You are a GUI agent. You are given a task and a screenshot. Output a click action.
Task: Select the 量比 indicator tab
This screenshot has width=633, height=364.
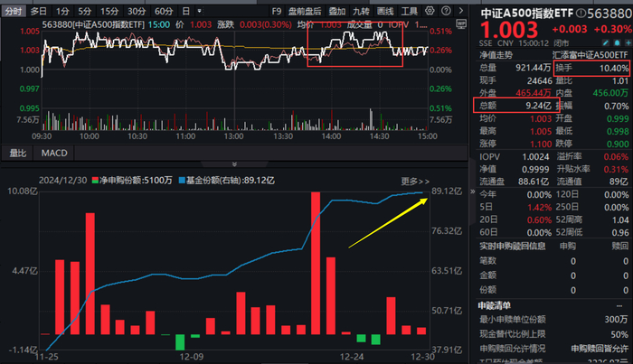[x=18, y=154]
